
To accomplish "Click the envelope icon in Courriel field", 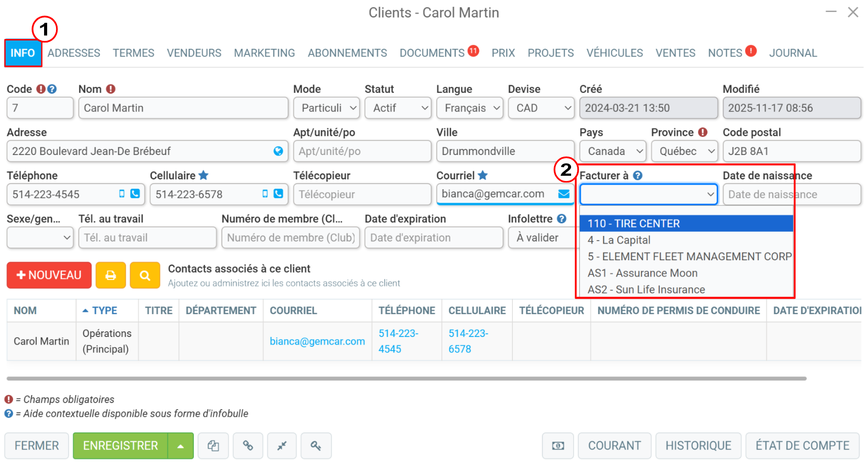I will [564, 194].
